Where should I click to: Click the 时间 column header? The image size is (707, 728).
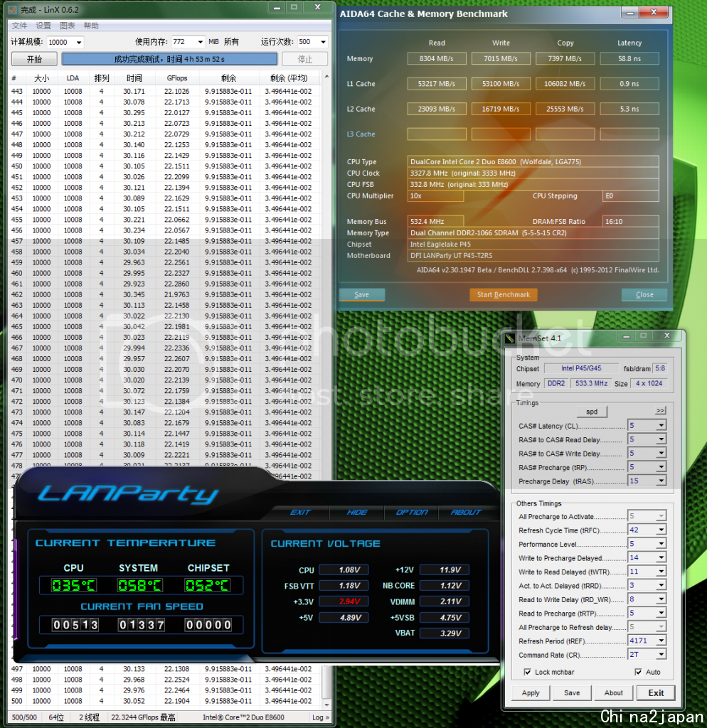[134, 78]
